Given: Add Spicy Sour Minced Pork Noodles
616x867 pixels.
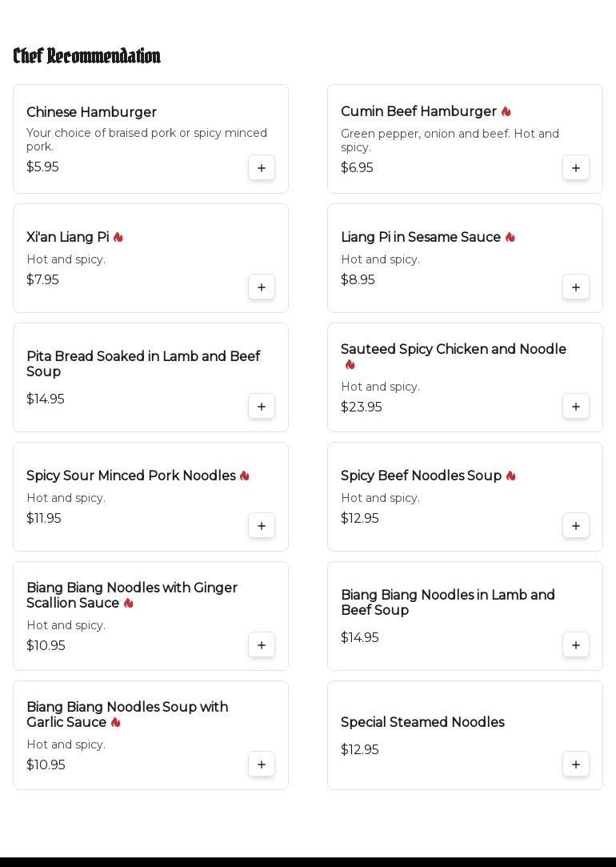Looking at the screenshot, I should 262,526.
